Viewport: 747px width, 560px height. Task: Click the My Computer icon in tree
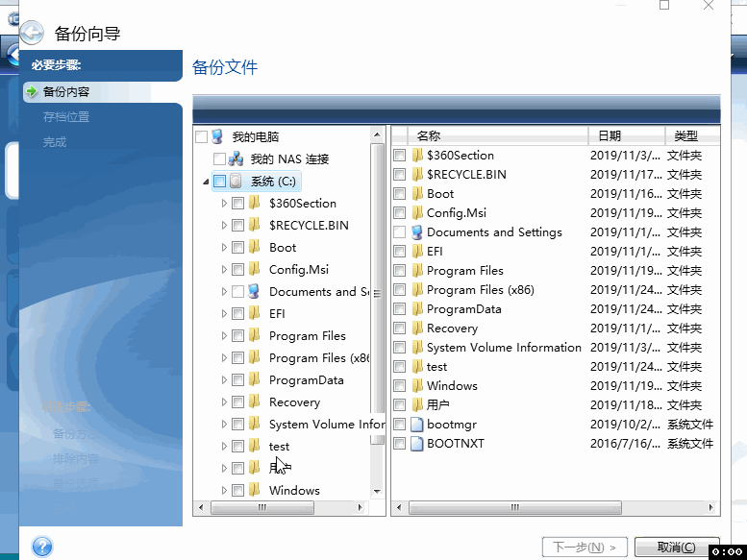point(217,137)
